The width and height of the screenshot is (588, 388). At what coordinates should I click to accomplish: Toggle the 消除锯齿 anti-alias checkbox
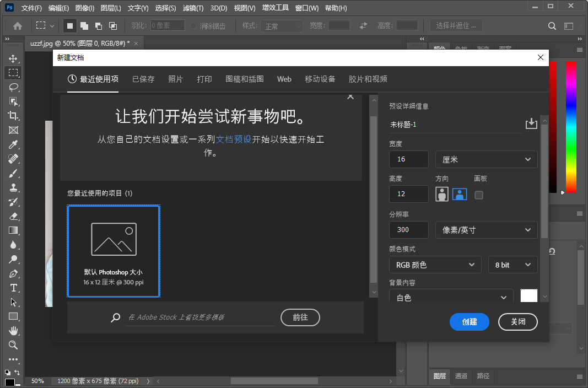click(x=193, y=26)
